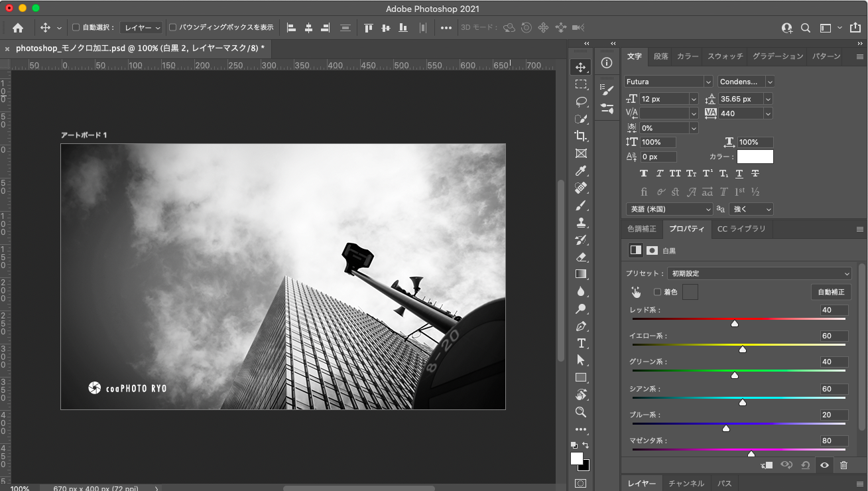The width and height of the screenshot is (868, 491).
Task: Enable the 自動選択 checkbox
Action: (76, 28)
